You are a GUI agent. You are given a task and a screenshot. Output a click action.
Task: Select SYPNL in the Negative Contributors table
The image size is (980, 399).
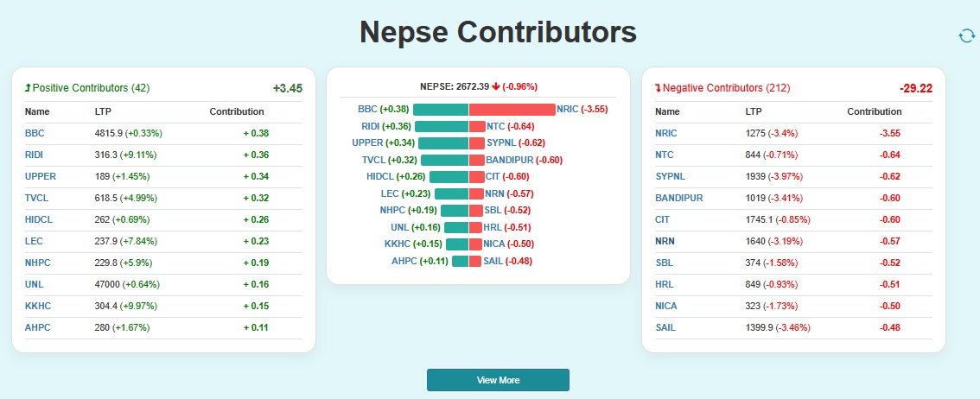click(x=671, y=176)
